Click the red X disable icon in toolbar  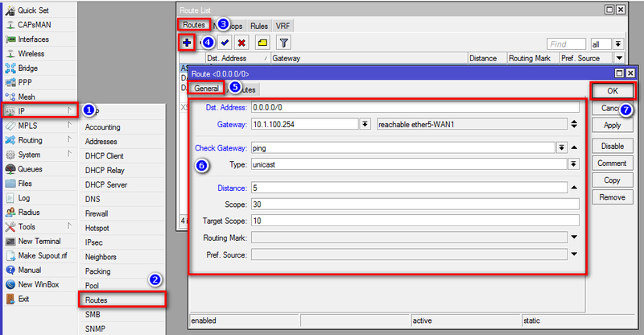[242, 43]
